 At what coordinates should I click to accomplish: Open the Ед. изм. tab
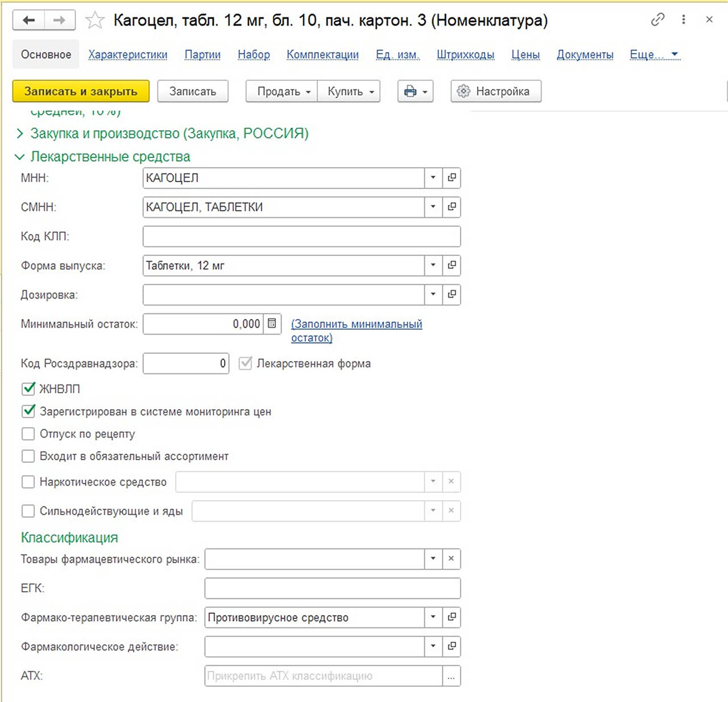398,55
